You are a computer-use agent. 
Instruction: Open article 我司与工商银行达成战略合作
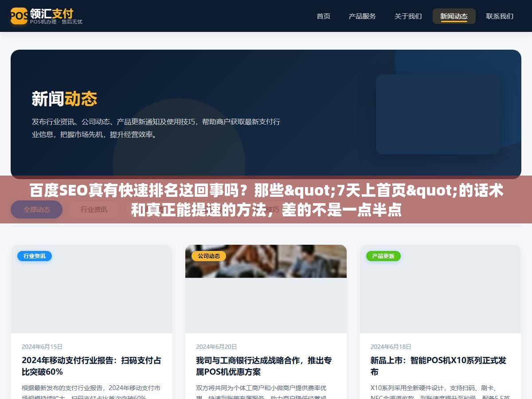(264, 366)
